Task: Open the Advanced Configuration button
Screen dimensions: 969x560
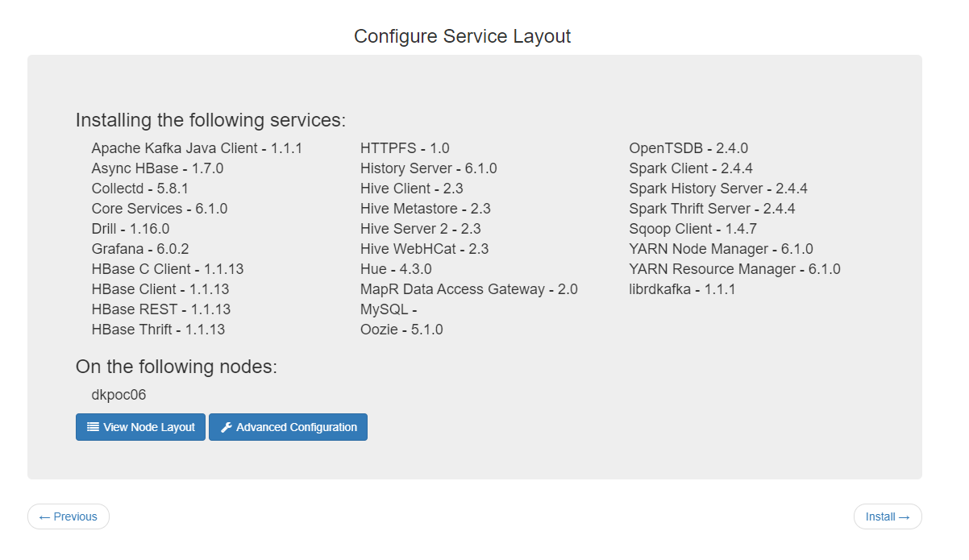Action: coord(288,427)
